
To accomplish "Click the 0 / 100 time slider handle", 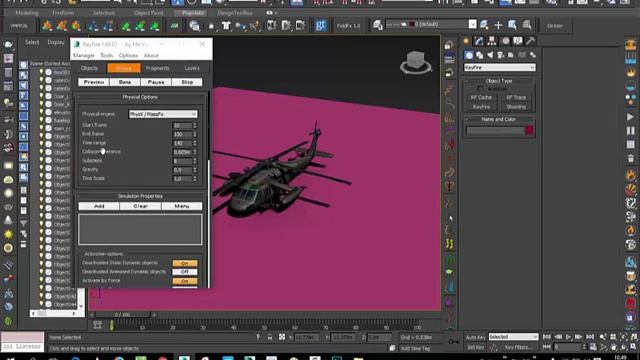I will pyautogui.click(x=123, y=315).
